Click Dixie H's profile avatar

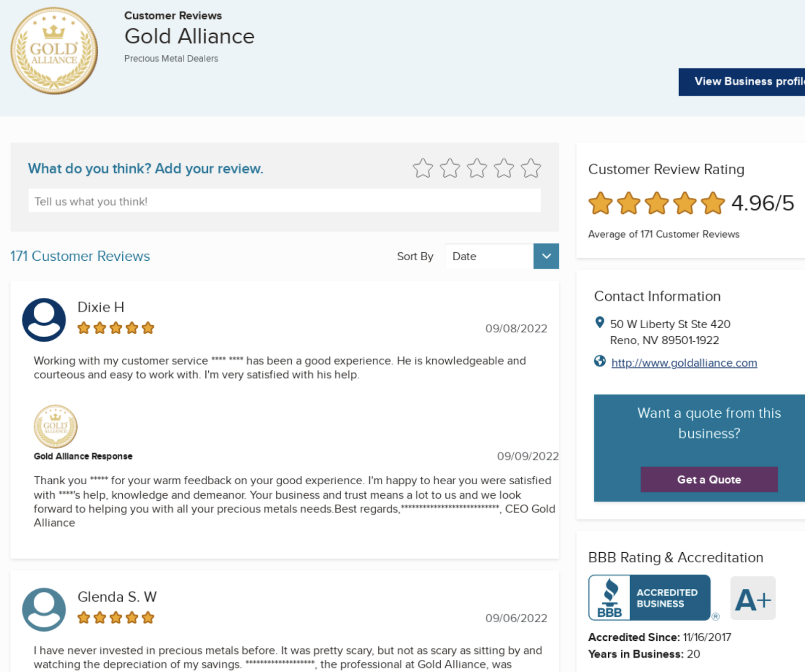point(44,320)
